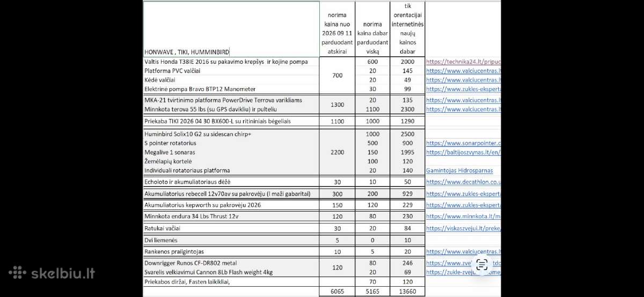The image size is (644, 297).
Task: Tap the scan text icon over the links
Action: (482, 264)
